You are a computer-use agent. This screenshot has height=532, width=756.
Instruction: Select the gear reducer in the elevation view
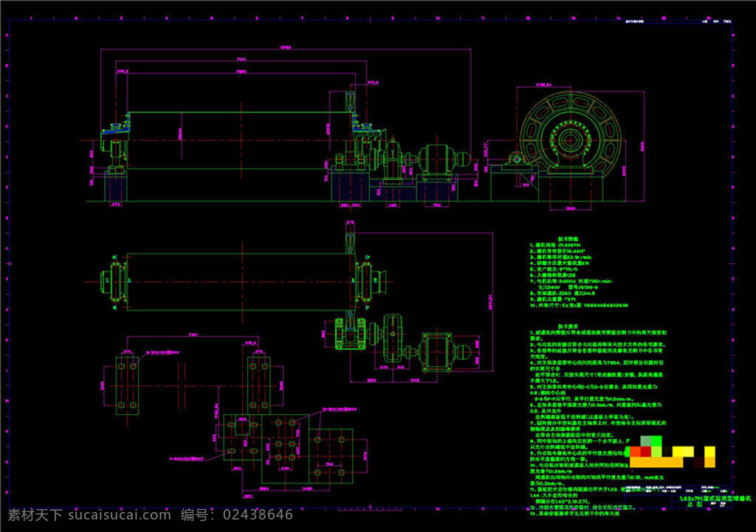393,162
